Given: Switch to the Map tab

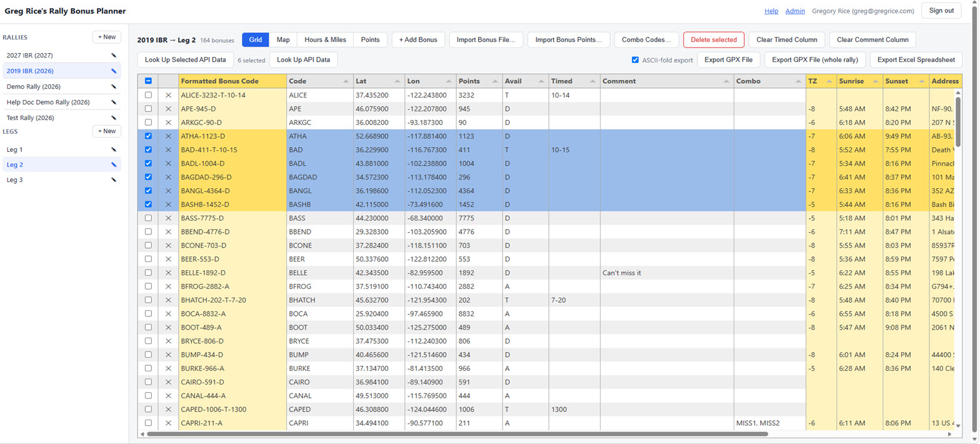Looking at the screenshot, I should [x=283, y=39].
